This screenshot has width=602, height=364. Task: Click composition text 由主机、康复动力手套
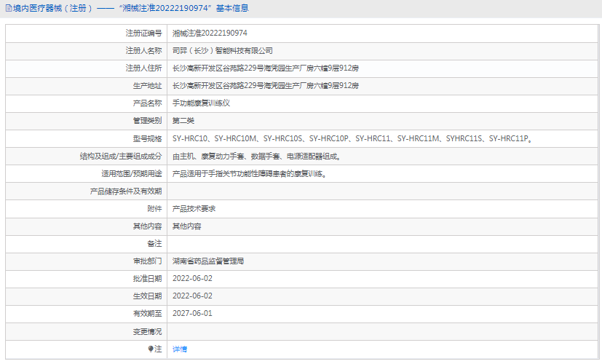click(x=256, y=157)
